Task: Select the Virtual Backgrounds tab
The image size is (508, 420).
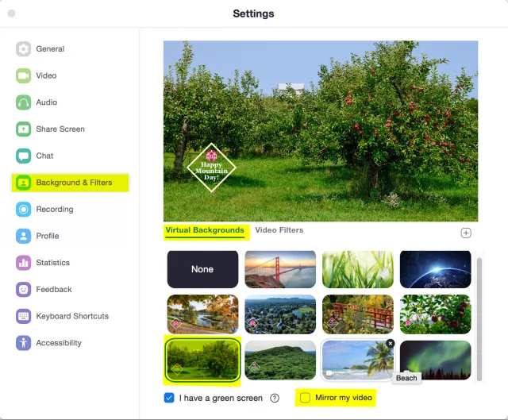Action: point(205,230)
